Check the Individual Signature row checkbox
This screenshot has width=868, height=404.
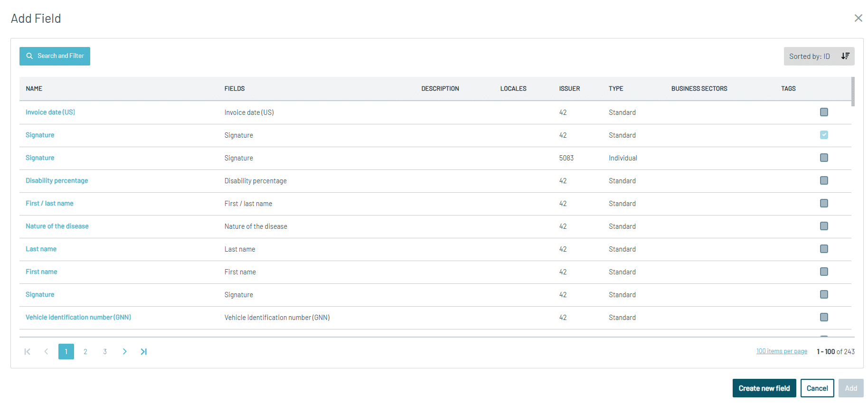(x=824, y=158)
